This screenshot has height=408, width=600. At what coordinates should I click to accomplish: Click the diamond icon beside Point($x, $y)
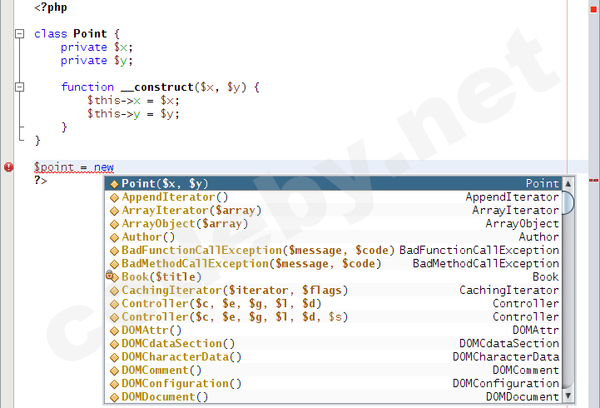[114, 184]
